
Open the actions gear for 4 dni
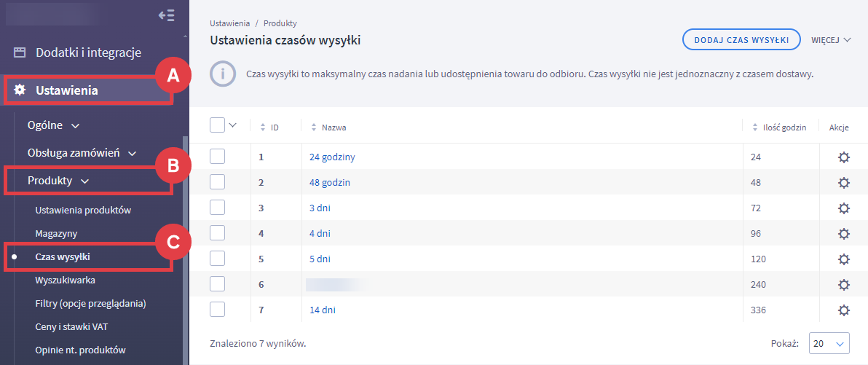pos(843,234)
